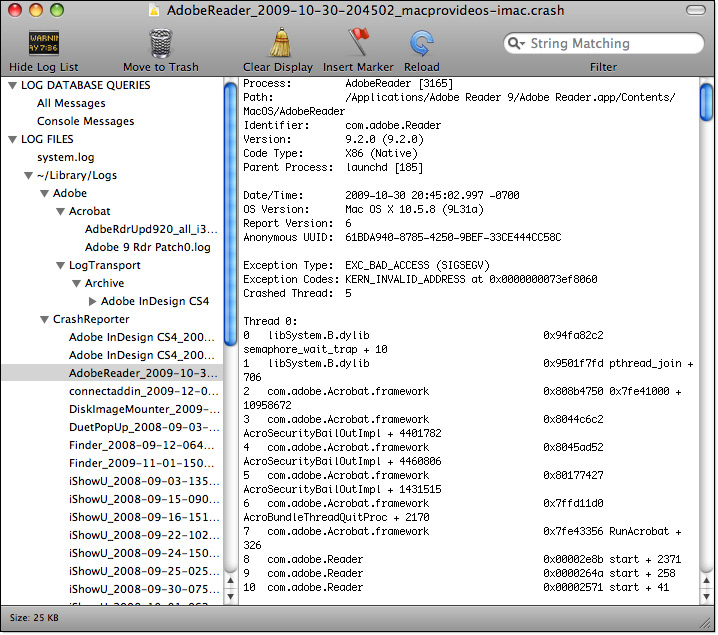718x635 pixels.
Task: Select Adobe 9 Rdr Patch0.log file
Action: pos(148,248)
